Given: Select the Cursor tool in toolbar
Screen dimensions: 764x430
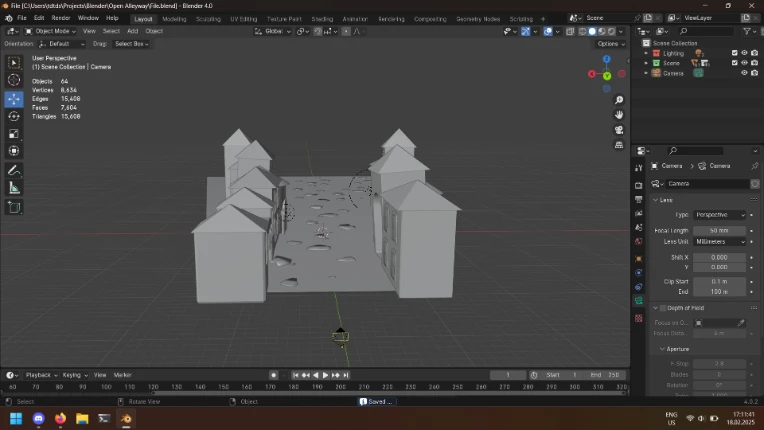Looking at the screenshot, I should click(x=14, y=80).
